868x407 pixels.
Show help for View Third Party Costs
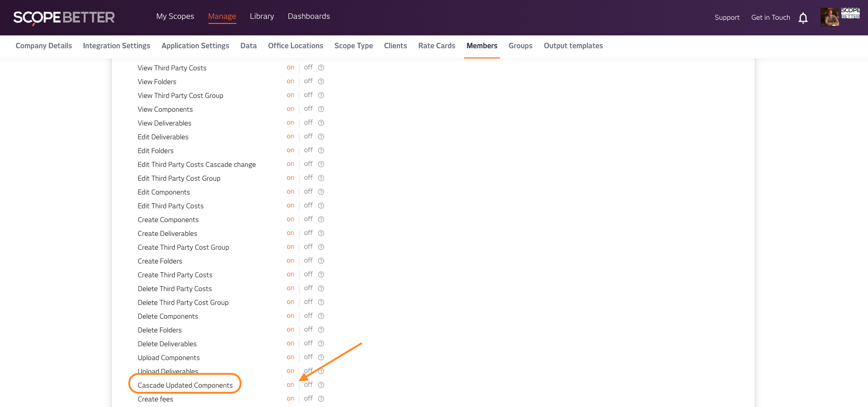[x=321, y=68]
